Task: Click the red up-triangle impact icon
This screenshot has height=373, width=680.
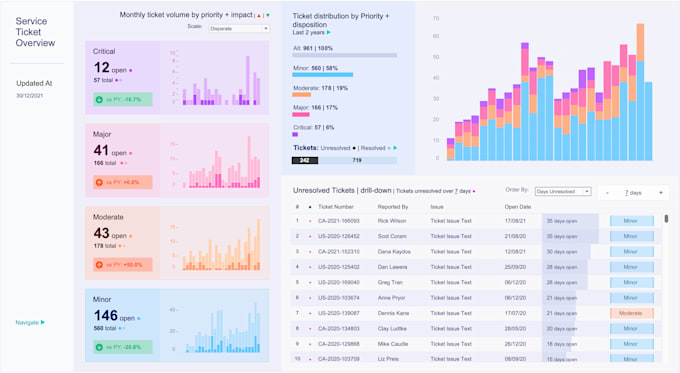Action: click(x=259, y=16)
